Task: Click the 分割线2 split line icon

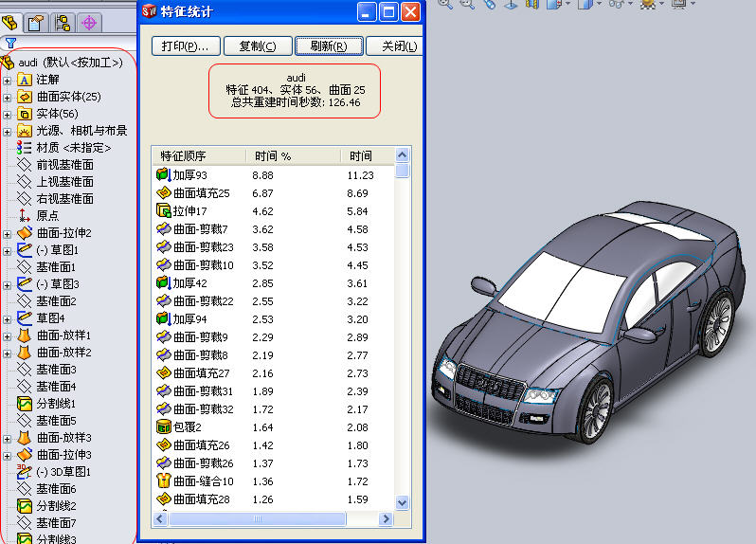Action: point(24,505)
